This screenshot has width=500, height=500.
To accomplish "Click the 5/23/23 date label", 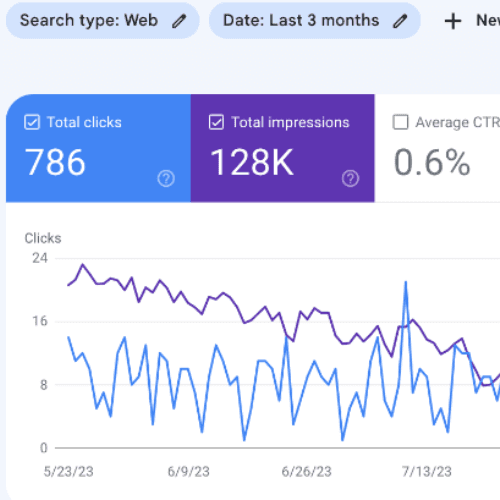I will (68, 471).
